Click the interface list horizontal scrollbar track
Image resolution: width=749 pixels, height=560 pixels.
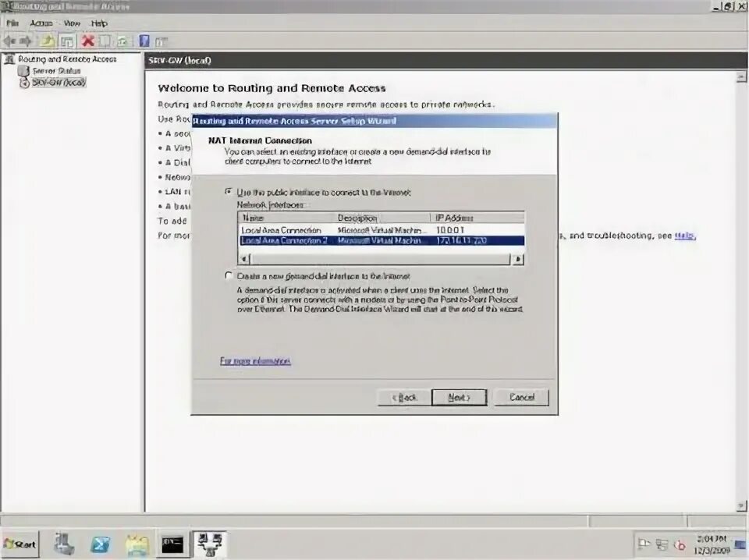(381, 259)
